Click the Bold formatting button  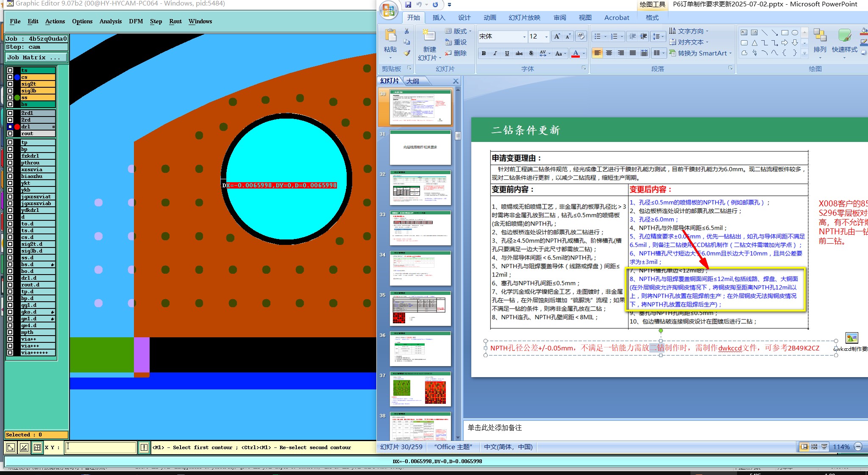pos(484,53)
